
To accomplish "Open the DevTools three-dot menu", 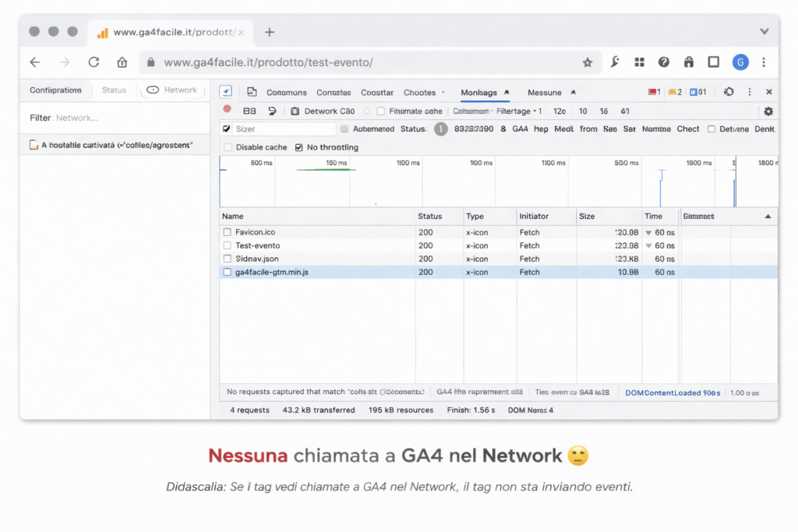I will click(x=749, y=92).
